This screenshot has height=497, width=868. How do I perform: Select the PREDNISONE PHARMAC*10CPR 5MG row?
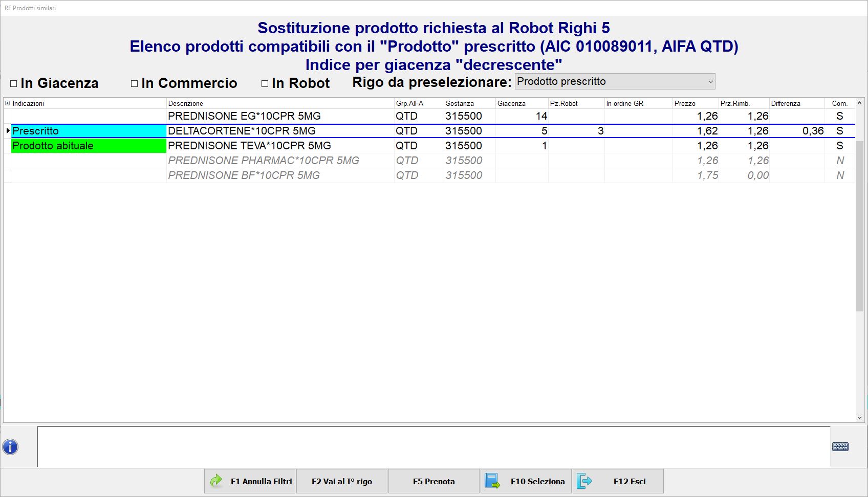click(x=263, y=161)
